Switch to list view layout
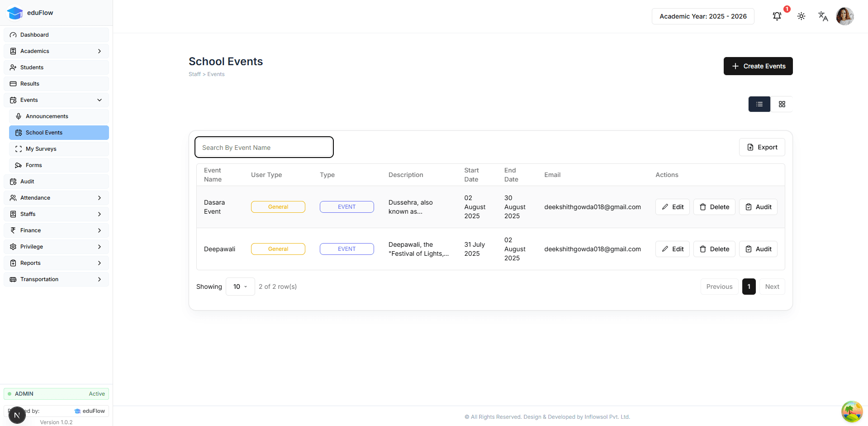This screenshot has width=868, height=426. coord(759,104)
